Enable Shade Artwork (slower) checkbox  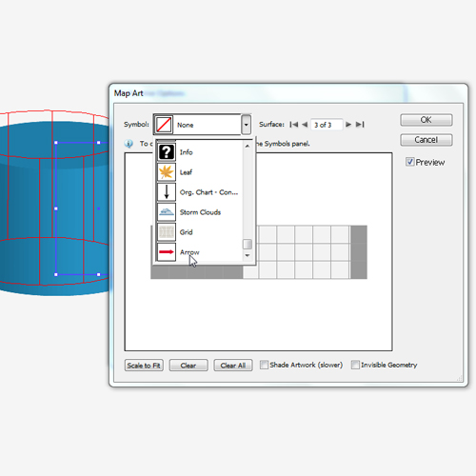coord(264,365)
